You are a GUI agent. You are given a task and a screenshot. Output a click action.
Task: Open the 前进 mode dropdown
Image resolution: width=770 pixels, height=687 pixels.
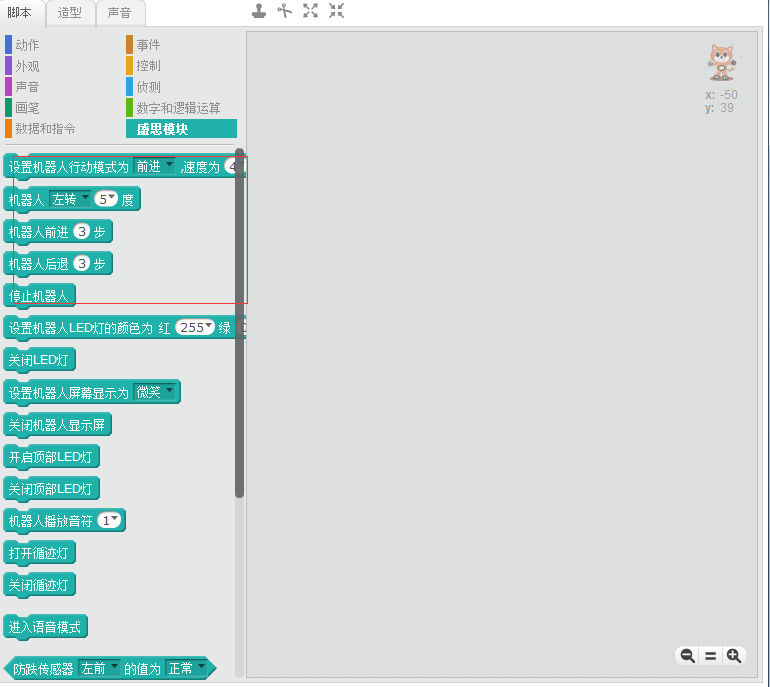click(168, 166)
